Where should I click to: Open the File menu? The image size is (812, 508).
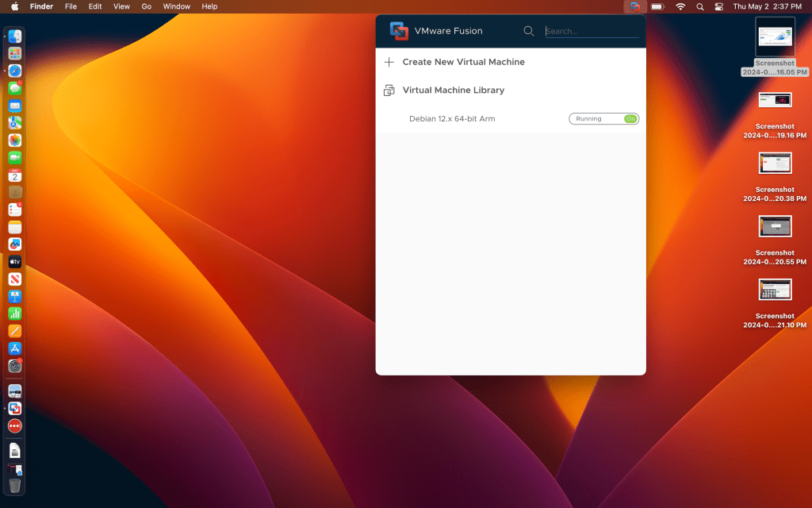(71, 6)
